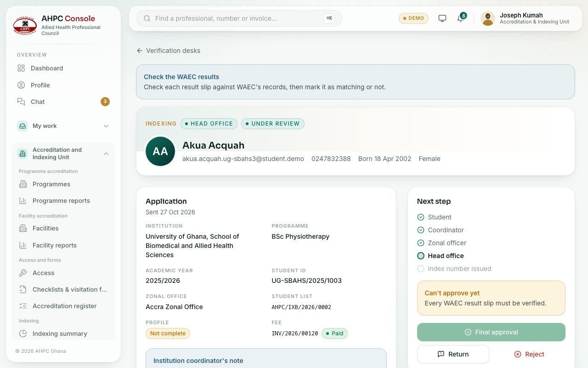Click the applicant email address
The height and width of the screenshot is (368, 588).
(243, 159)
